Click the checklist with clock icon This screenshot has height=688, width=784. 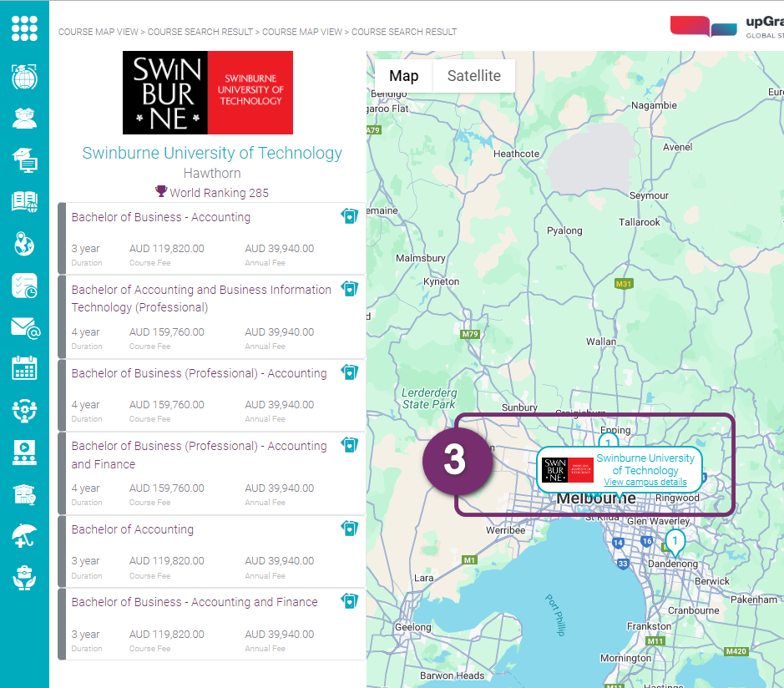24,286
